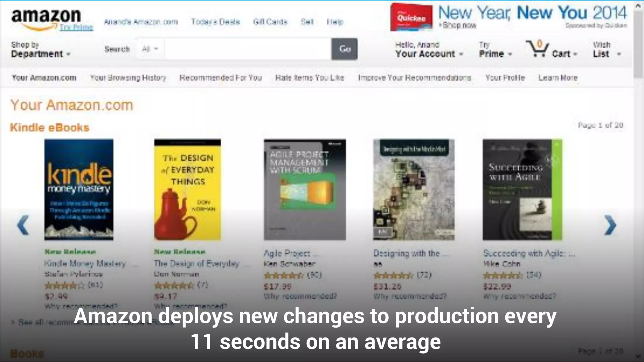Expand Your Account dropdown

click(429, 50)
